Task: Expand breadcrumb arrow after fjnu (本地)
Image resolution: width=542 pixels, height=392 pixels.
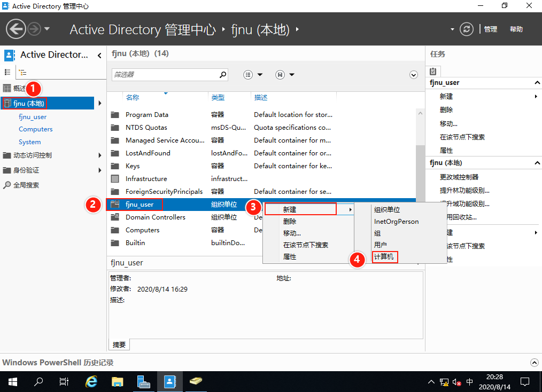Action: pos(297,29)
